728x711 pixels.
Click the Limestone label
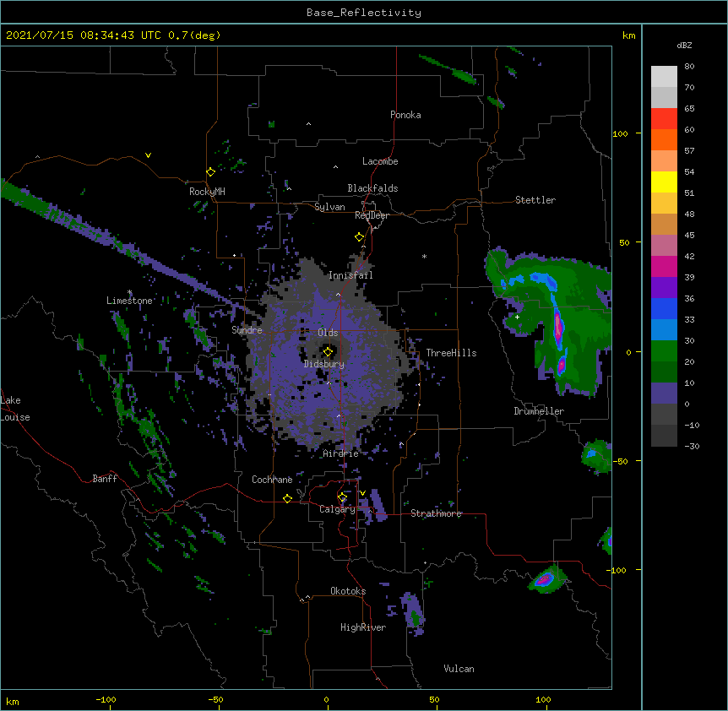pyautogui.click(x=129, y=301)
